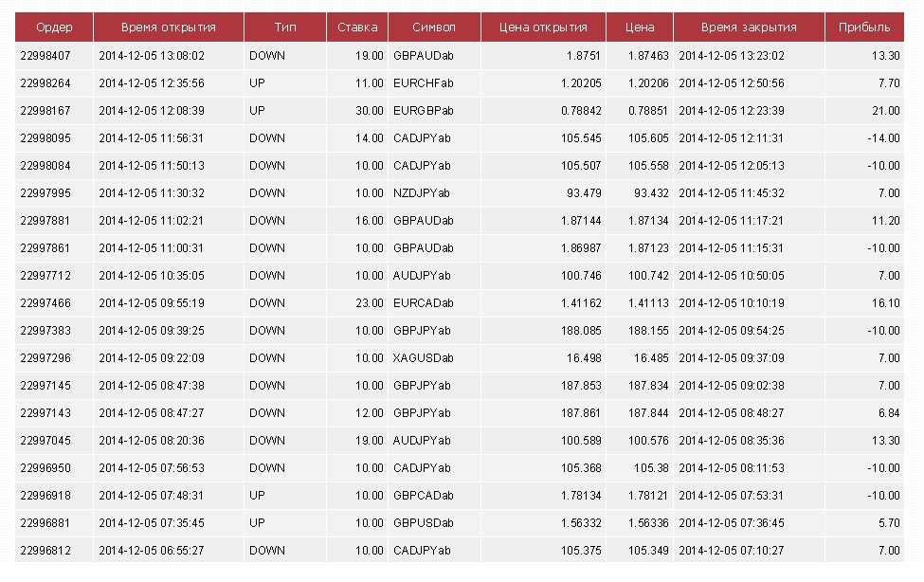Image resolution: width=924 pixels, height=582 pixels.
Task: Click order number 22998167
Action: click(45, 111)
